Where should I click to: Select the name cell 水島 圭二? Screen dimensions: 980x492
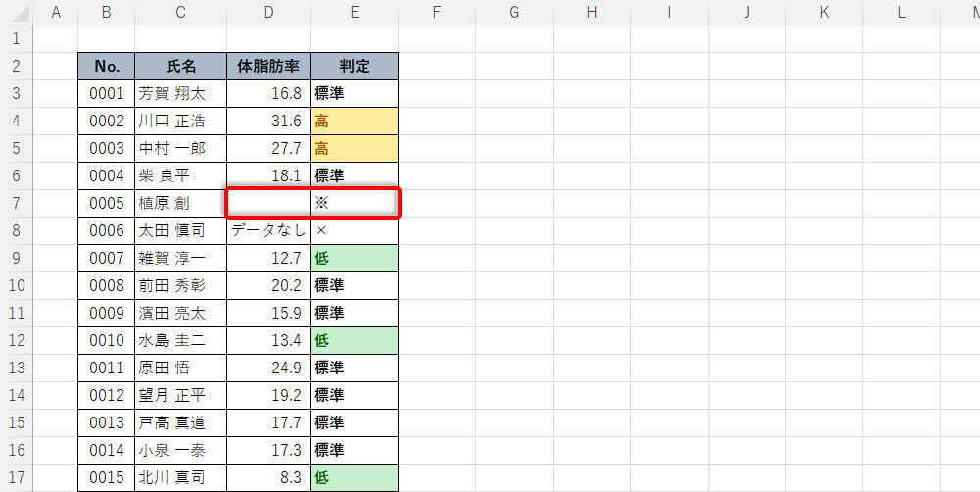click(180, 341)
